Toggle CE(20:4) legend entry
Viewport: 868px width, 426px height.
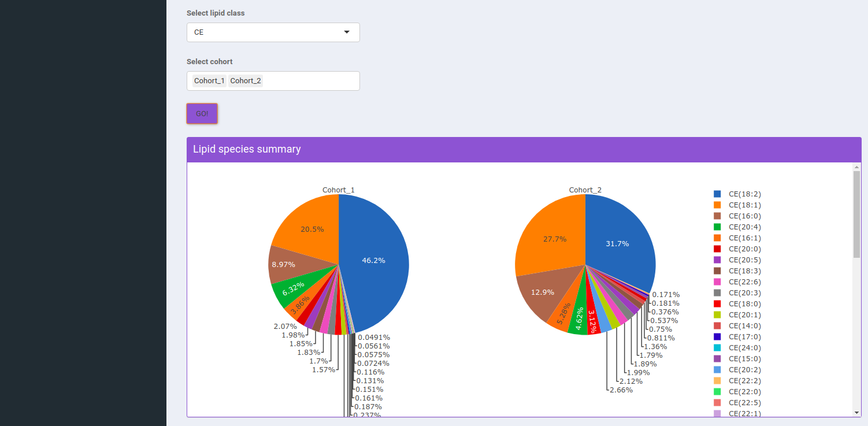[x=737, y=227]
